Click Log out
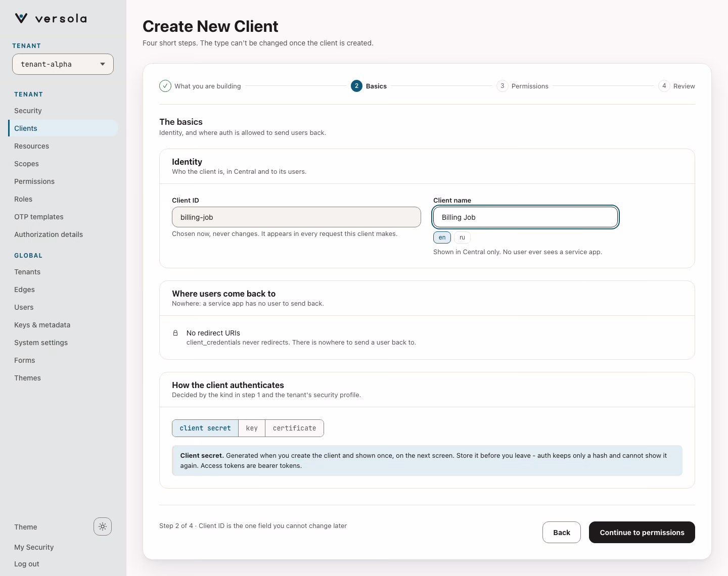 point(27,564)
